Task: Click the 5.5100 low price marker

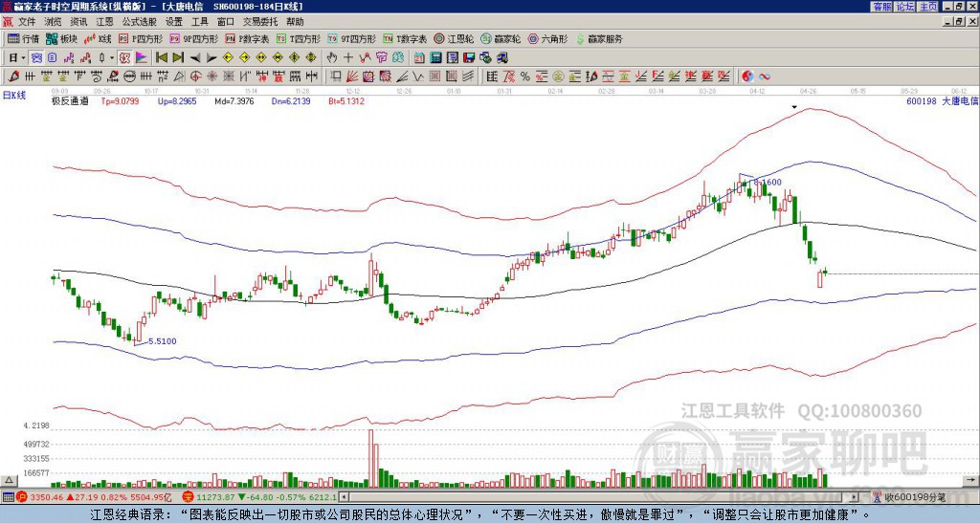Action: tap(163, 341)
